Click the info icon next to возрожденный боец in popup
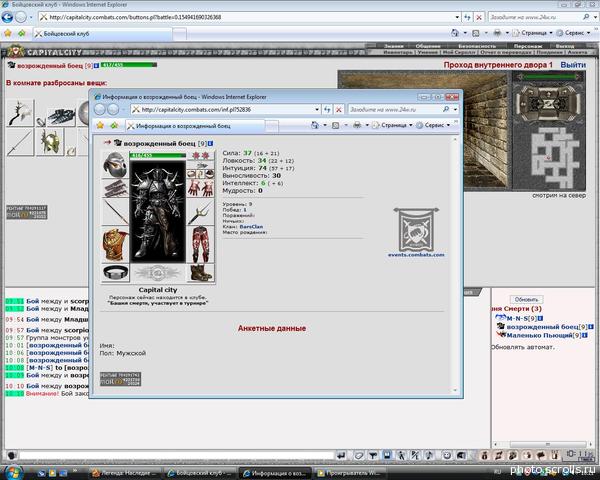This screenshot has width=600, height=480. [x=210, y=144]
